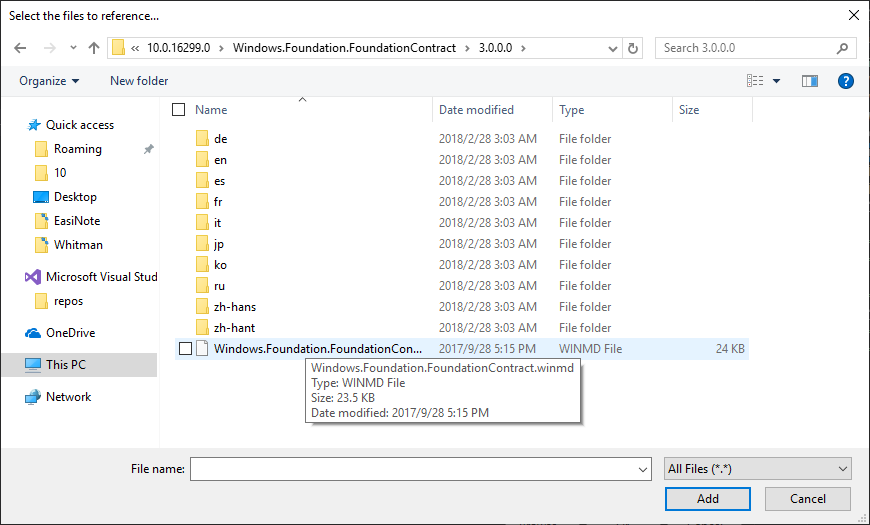Click the 10.0.16299.0 breadcrumb
This screenshot has height=525, width=870.
click(x=178, y=48)
